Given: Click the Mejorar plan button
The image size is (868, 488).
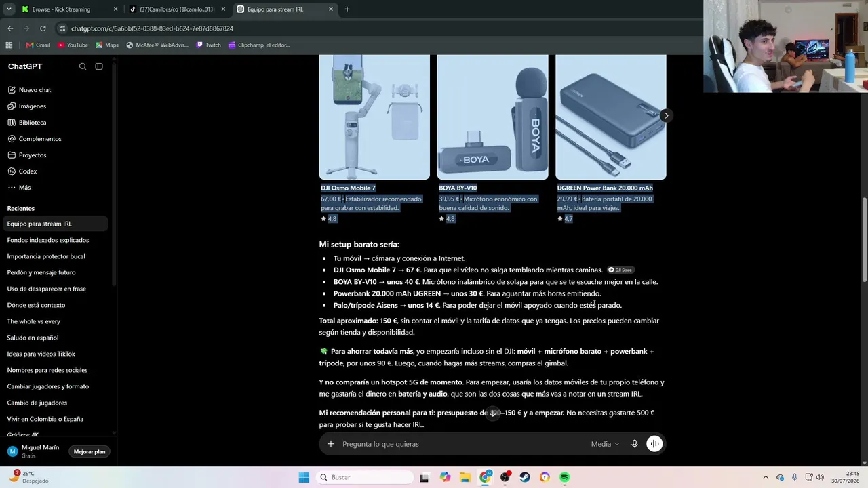Looking at the screenshot, I should click(90, 452).
